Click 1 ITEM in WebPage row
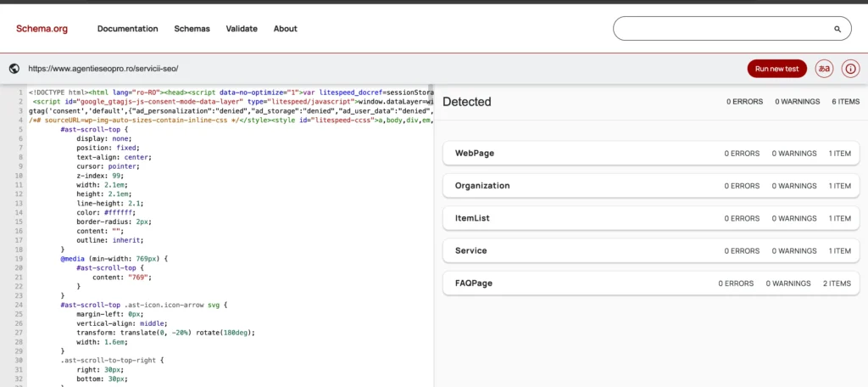This screenshot has width=868, height=387. point(840,154)
